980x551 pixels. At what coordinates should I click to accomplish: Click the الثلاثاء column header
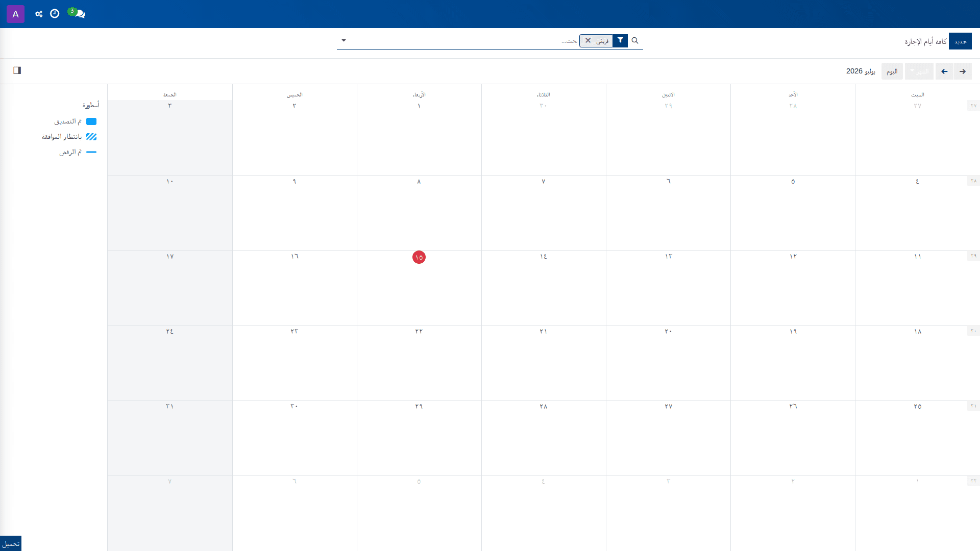coord(544,94)
